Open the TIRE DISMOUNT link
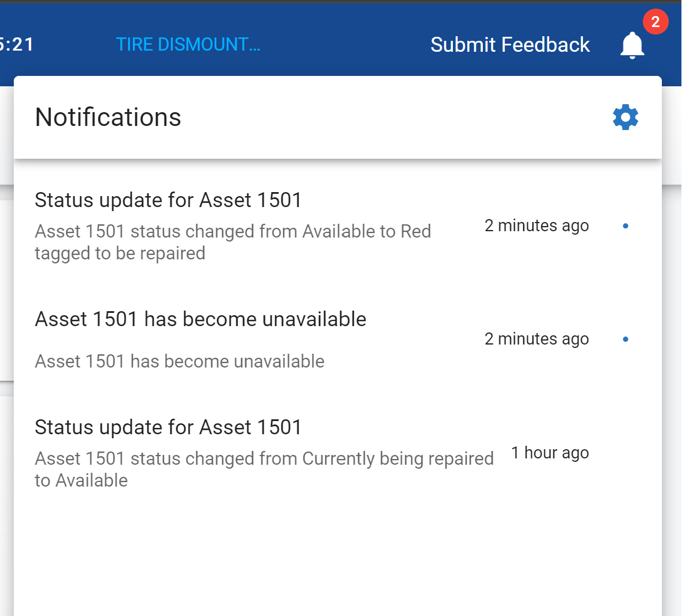Image resolution: width=682 pixels, height=616 pixels. pyautogui.click(x=188, y=45)
